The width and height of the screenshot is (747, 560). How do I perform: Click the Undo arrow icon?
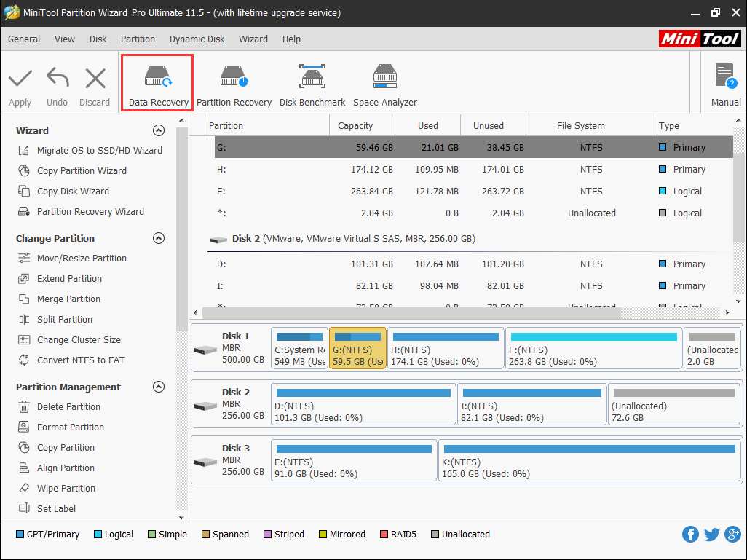coord(58,78)
